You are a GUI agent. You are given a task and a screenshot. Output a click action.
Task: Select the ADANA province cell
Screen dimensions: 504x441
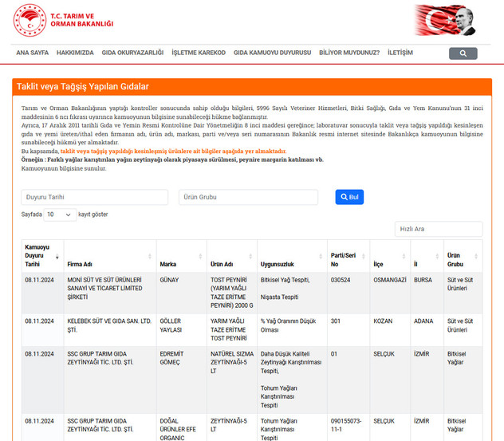pos(427,330)
